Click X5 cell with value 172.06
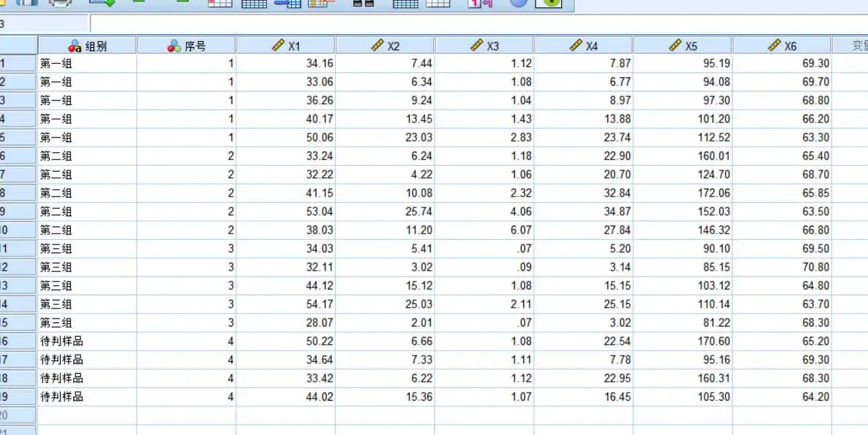Image resolution: width=868 pixels, height=435 pixels. (x=683, y=193)
